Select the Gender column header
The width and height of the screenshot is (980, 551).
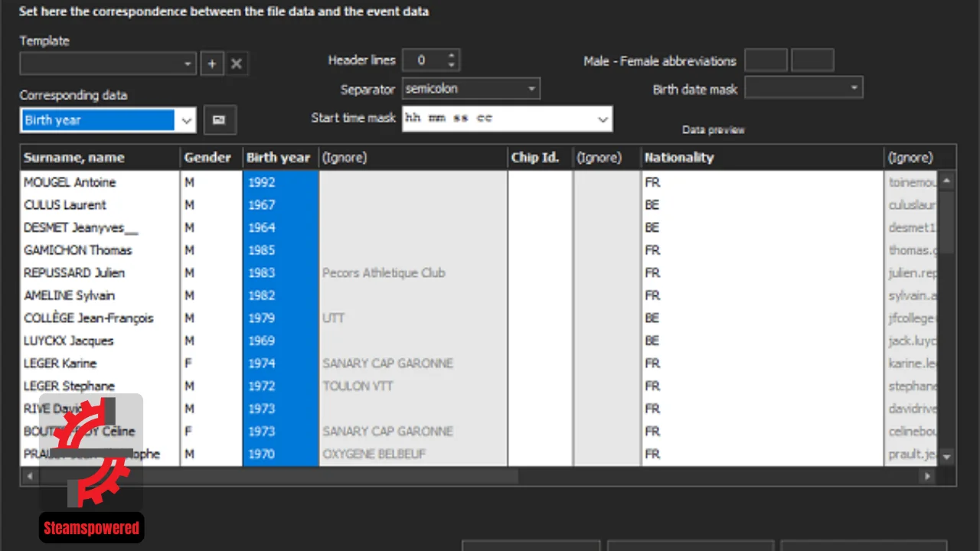[212, 158]
